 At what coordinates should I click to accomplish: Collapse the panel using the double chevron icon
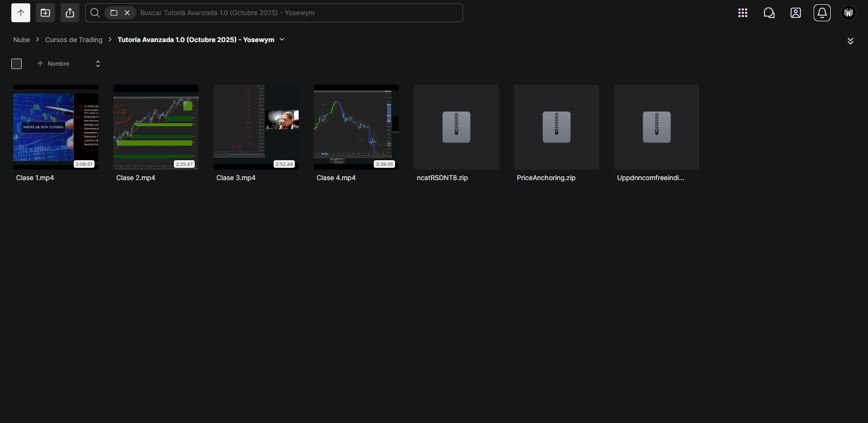[851, 41]
